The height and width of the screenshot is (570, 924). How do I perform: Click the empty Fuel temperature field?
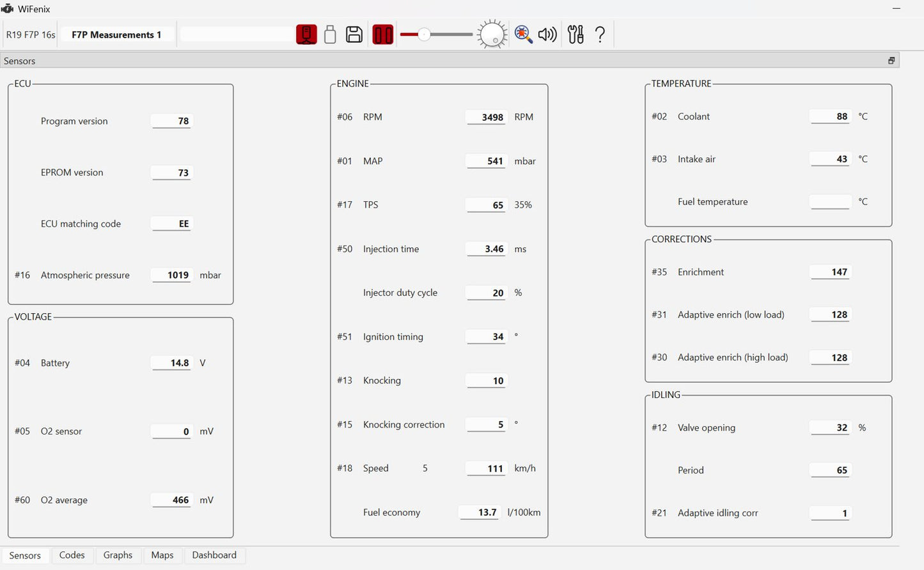click(x=830, y=202)
